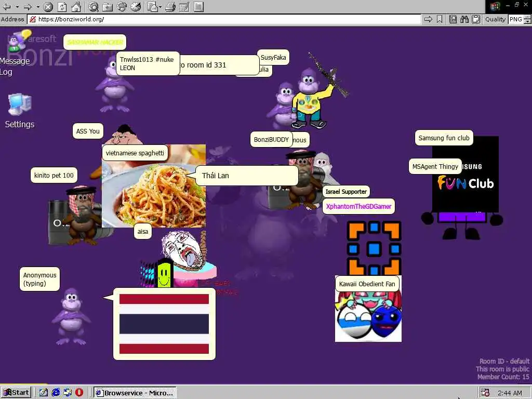Viewport: 532px width, 399px height.
Task: Click the Media toolbar icon
Action: (x=122, y=6)
